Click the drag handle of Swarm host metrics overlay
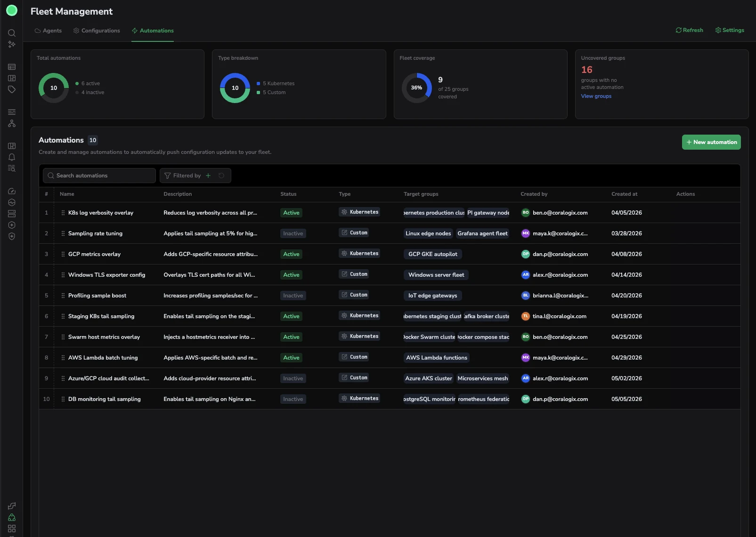This screenshot has height=537, width=756. pyautogui.click(x=63, y=337)
